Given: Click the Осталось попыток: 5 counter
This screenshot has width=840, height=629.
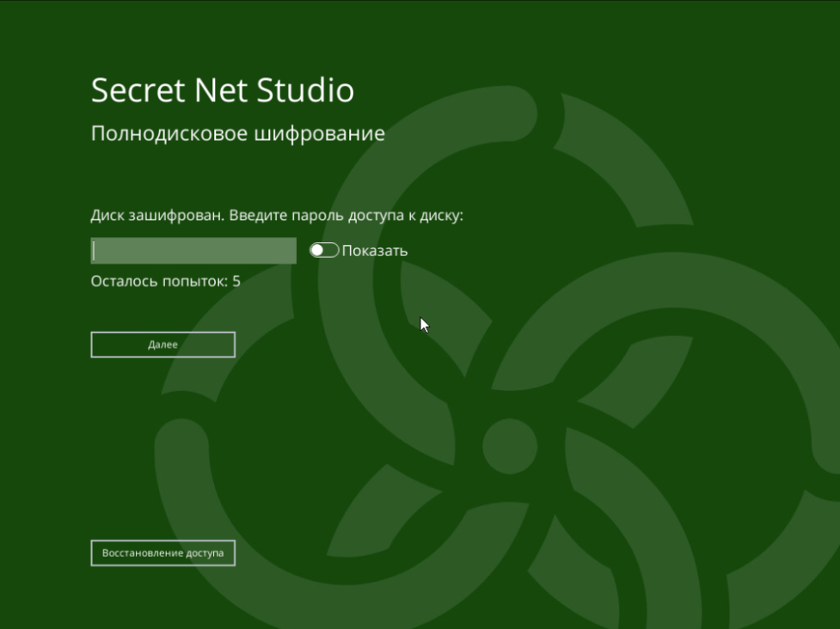Looking at the screenshot, I should [166, 281].
